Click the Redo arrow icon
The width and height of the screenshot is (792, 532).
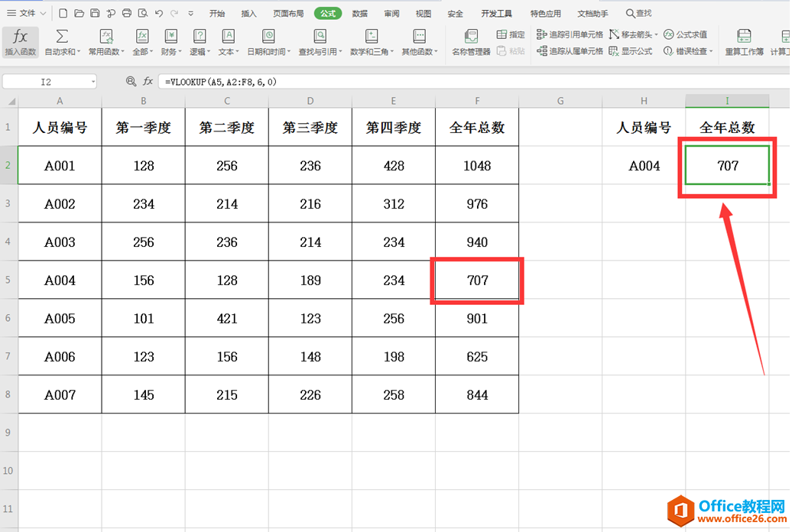pos(175,13)
